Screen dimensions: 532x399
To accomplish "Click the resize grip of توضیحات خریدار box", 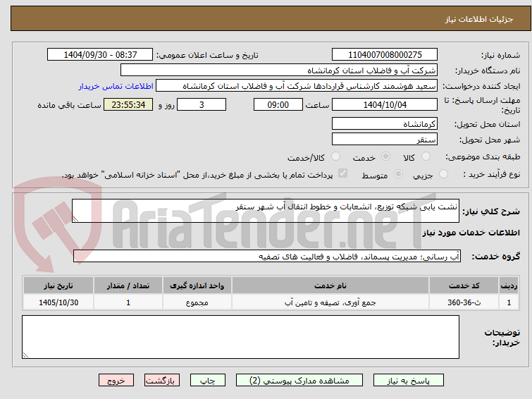I will tap(26, 355).
